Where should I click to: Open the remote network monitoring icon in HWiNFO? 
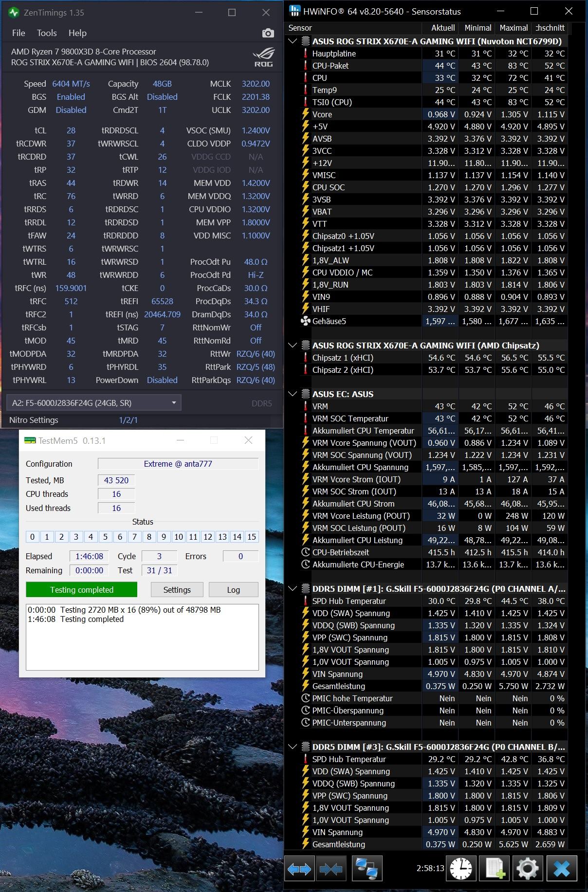coord(366,869)
